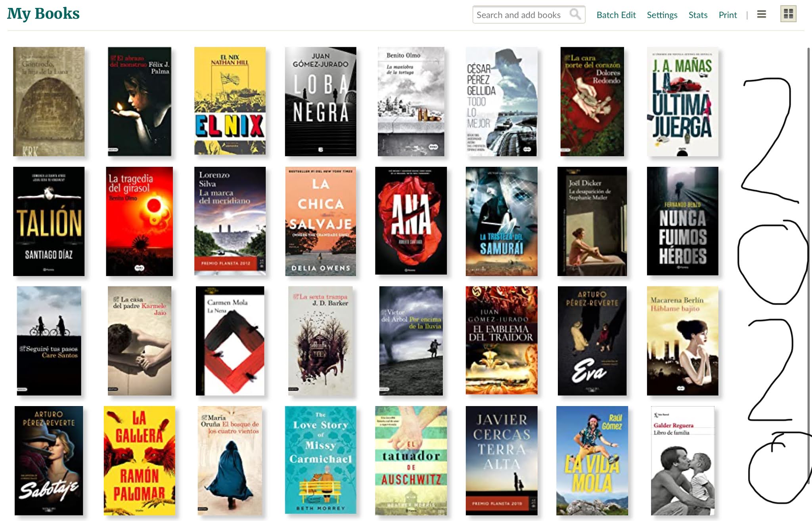Open Batch Edit
This screenshot has height=521, width=812.
tap(616, 15)
